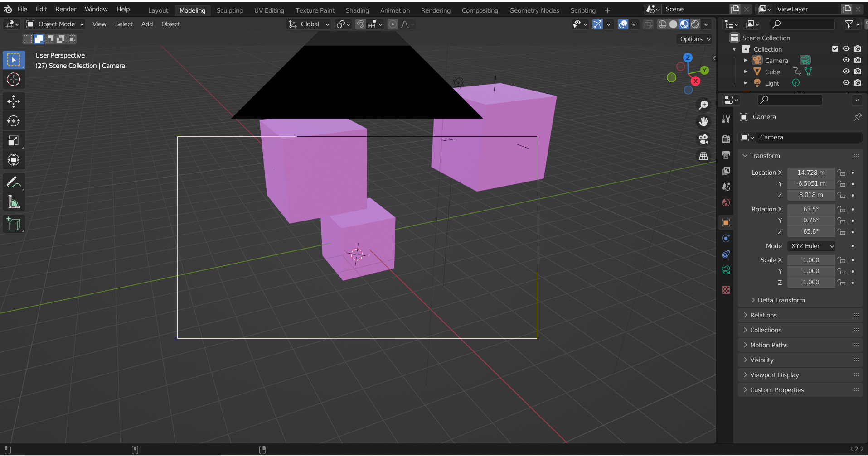
Task: Open the viewport shading options dropdown
Action: pos(706,24)
